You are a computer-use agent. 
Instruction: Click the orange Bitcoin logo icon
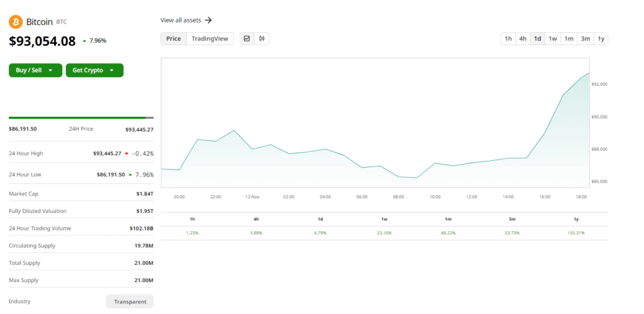tap(16, 22)
